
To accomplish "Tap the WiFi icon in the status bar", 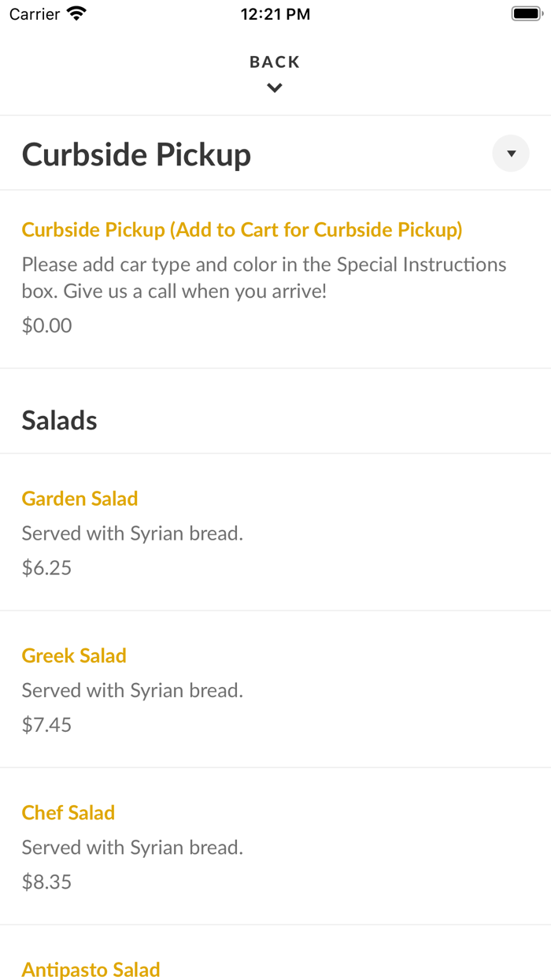I will (x=76, y=13).
